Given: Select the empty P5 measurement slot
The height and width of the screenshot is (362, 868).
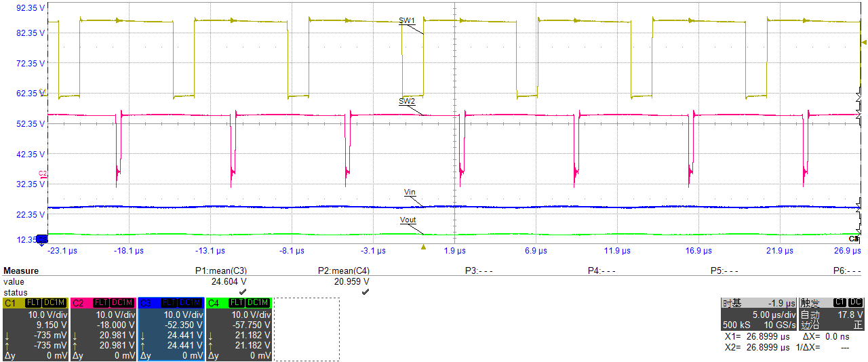Looking at the screenshot, I should click(724, 270).
